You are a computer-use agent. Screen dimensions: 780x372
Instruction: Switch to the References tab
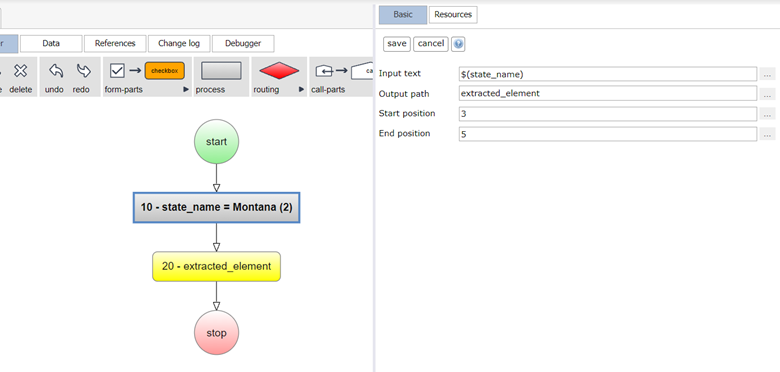(x=115, y=44)
